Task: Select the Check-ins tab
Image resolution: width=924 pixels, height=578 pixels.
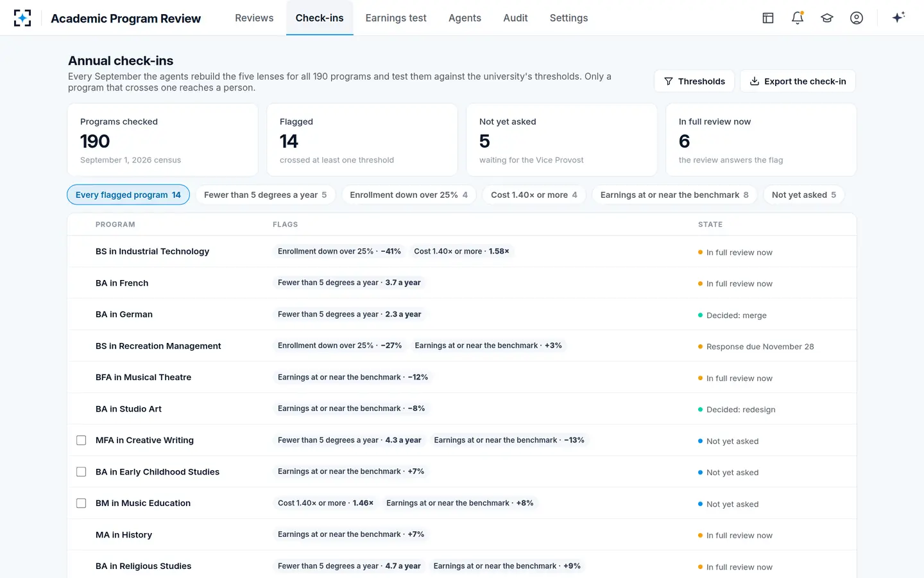Action: 320,18
